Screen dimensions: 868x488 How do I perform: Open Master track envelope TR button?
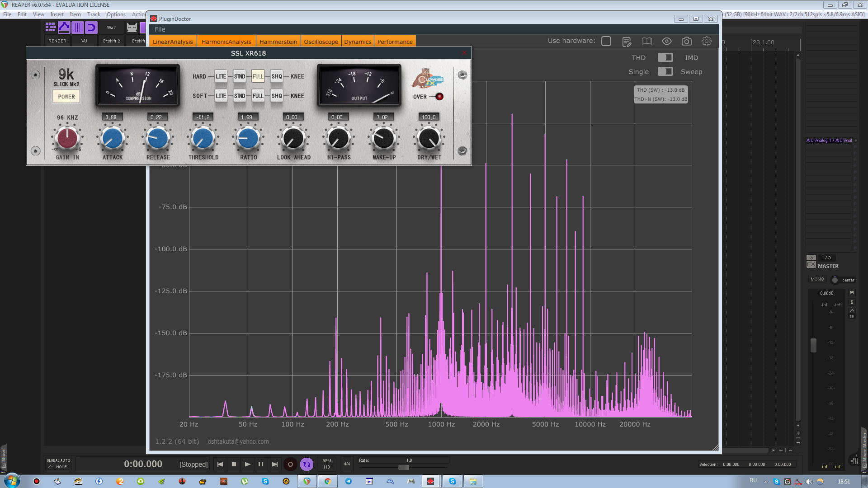click(852, 313)
